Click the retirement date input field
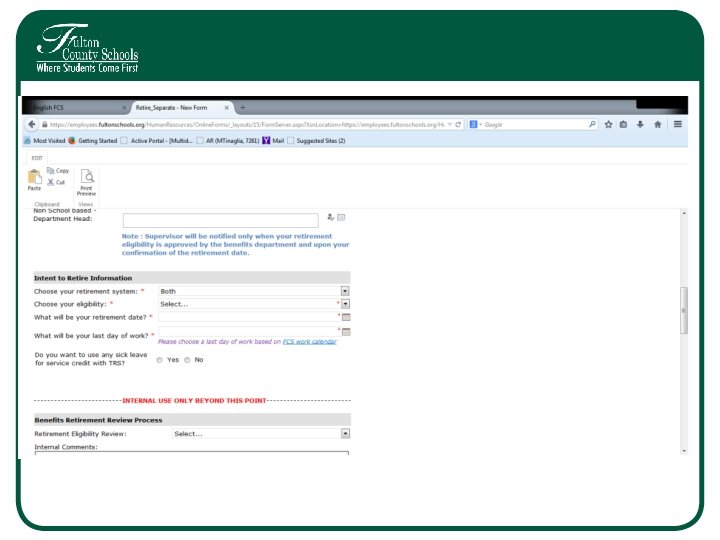Viewport: 720px width, 540px height. 248,317
